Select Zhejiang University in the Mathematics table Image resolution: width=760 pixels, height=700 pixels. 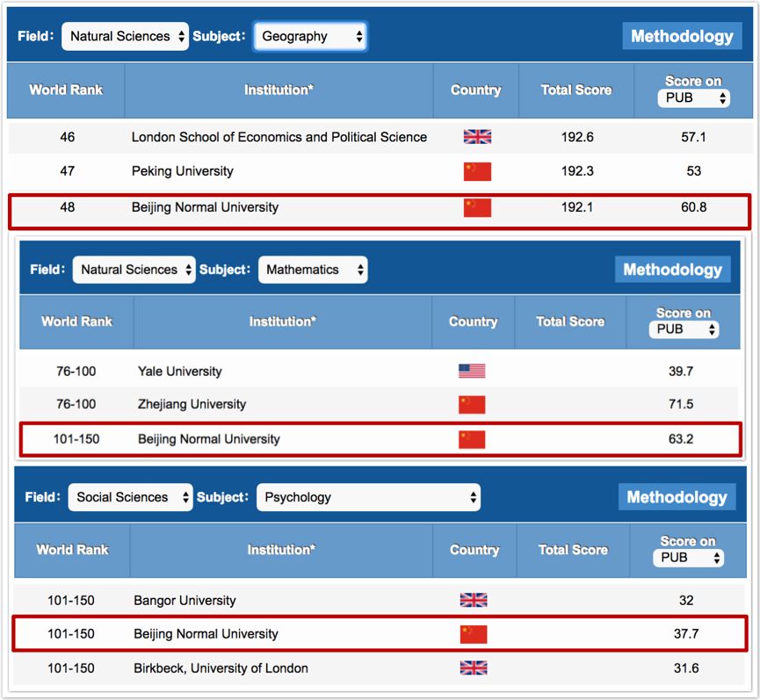(x=192, y=404)
